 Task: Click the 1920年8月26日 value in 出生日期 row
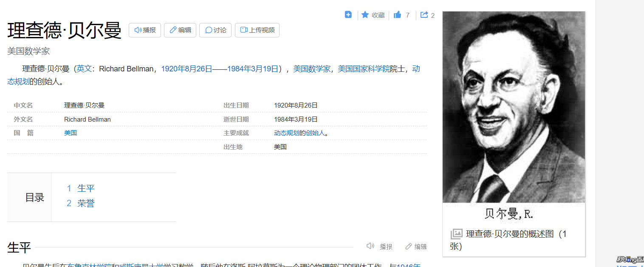coord(296,105)
